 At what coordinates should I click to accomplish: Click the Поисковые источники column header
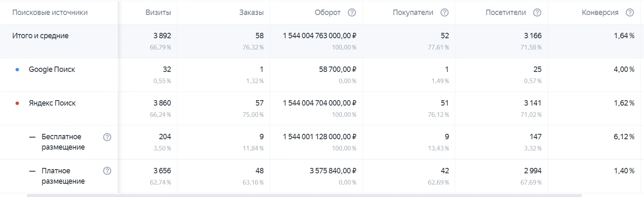(x=50, y=12)
